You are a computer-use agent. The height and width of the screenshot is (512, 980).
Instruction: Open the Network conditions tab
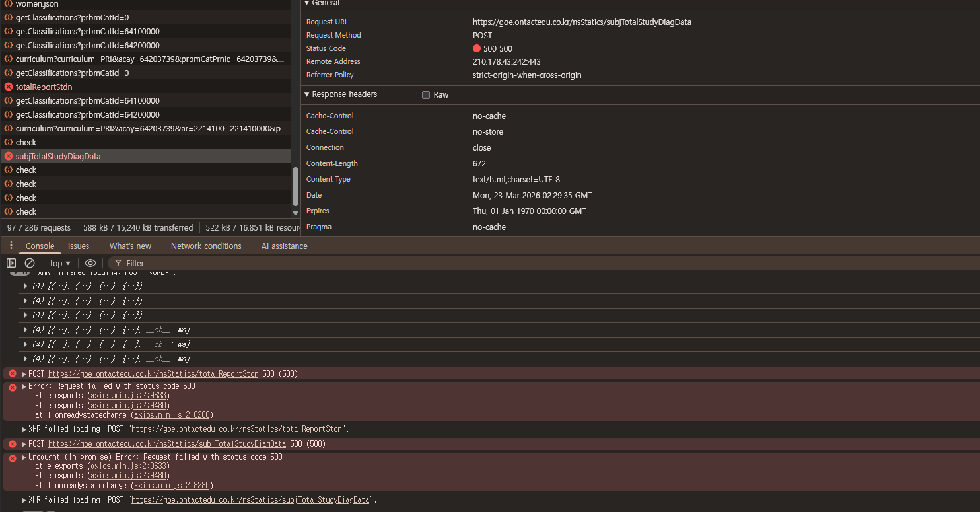click(x=206, y=246)
